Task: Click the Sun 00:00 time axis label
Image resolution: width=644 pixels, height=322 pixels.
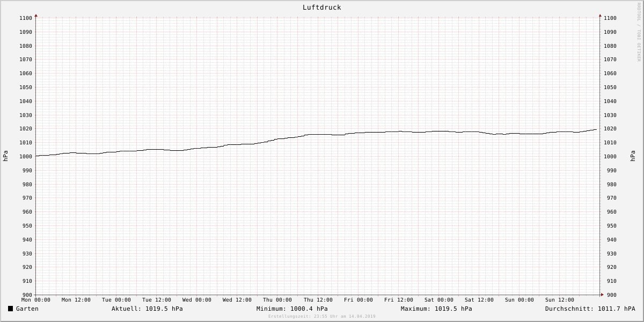Action: [x=519, y=300]
